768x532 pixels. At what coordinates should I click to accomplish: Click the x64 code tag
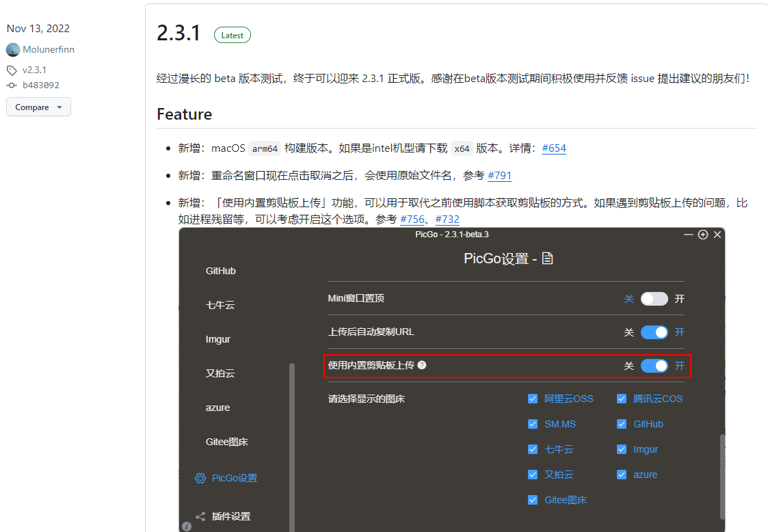462,148
